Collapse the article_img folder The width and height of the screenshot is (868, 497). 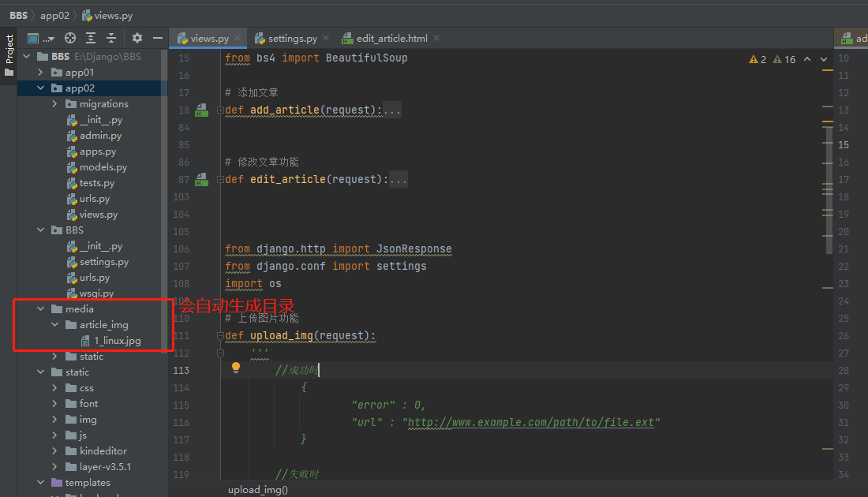[x=54, y=324]
